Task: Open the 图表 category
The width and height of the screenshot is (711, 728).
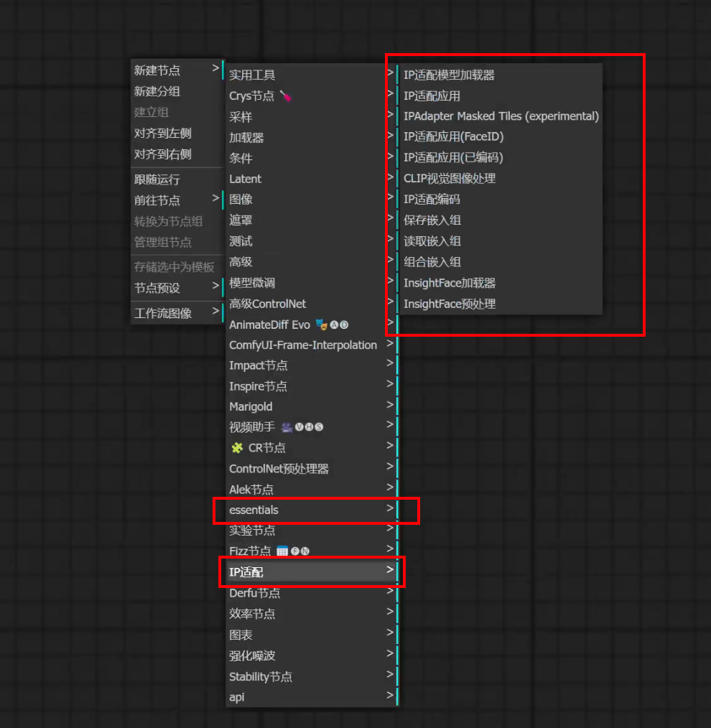Action: pos(312,635)
